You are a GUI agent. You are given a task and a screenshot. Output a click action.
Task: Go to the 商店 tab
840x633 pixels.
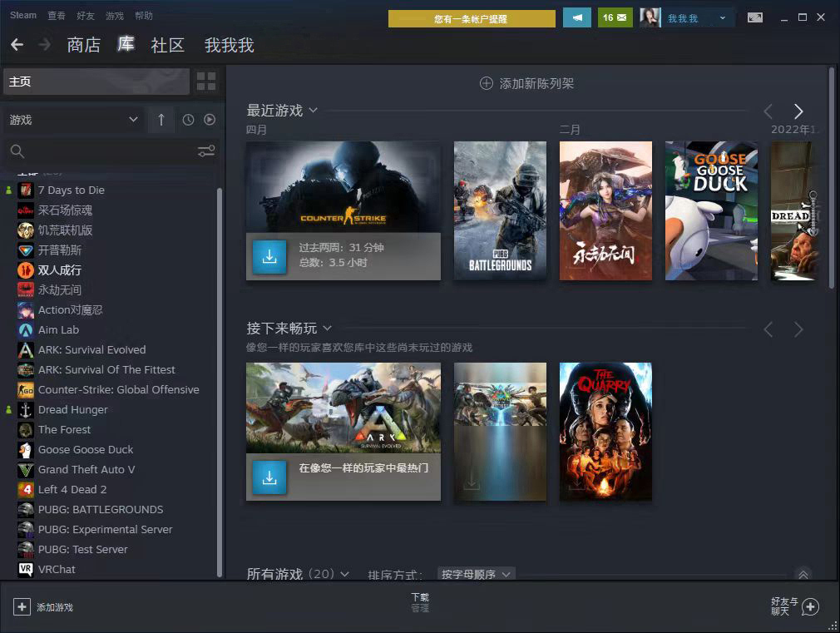83,45
